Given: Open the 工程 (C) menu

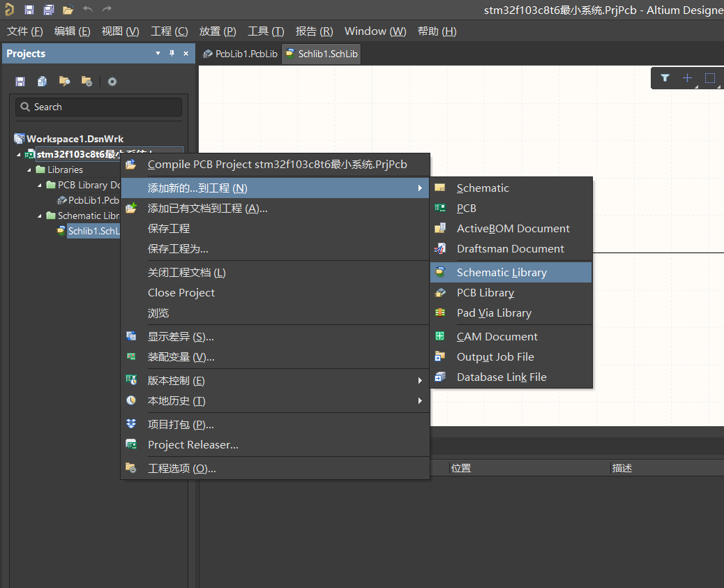Looking at the screenshot, I should click(169, 31).
